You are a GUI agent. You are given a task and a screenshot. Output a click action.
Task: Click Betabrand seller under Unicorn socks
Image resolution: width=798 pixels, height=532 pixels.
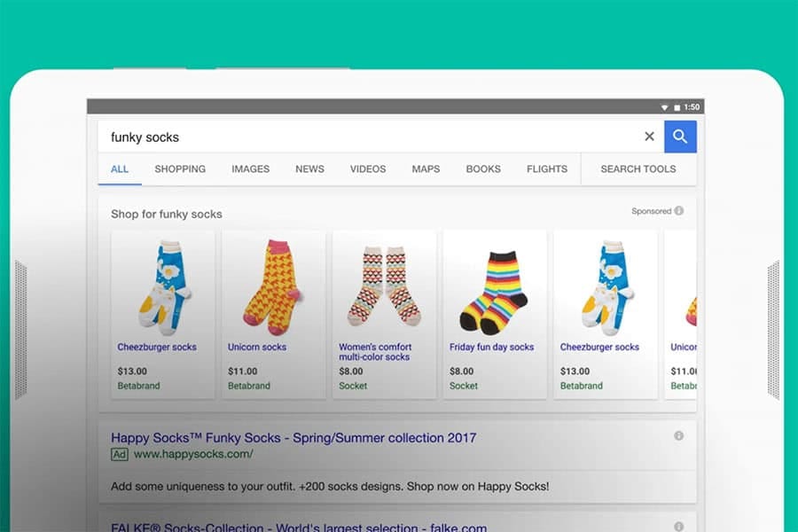point(249,386)
